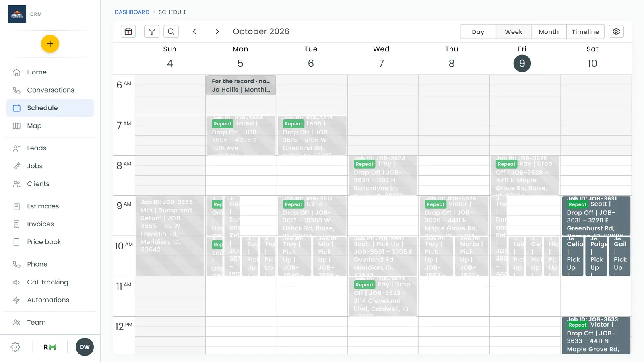This screenshot has width=644, height=362.
Task: Open job JOB-3555 Mia Dump and Return
Action: point(170,236)
